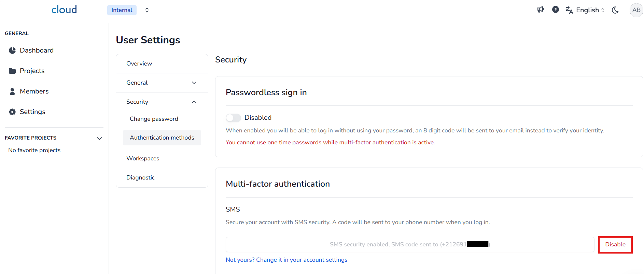Click the Members person icon
644x274 pixels.
pos(12,91)
